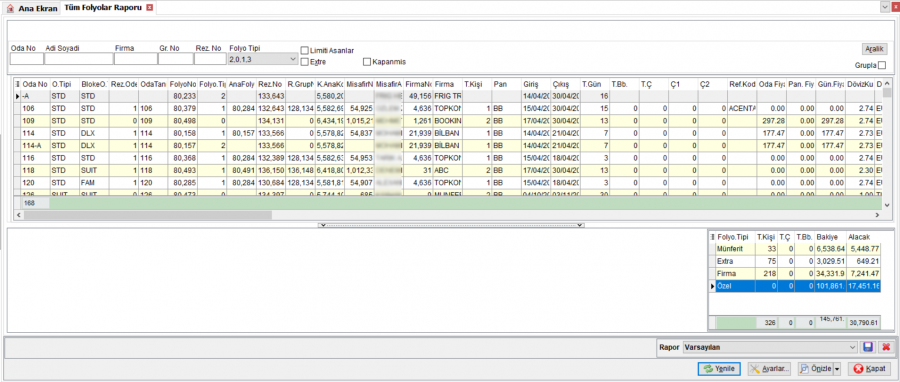The image size is (900, 382).
Task: Delete the report layout with red X
Action: pyautogui.click(x=886, y=347)
